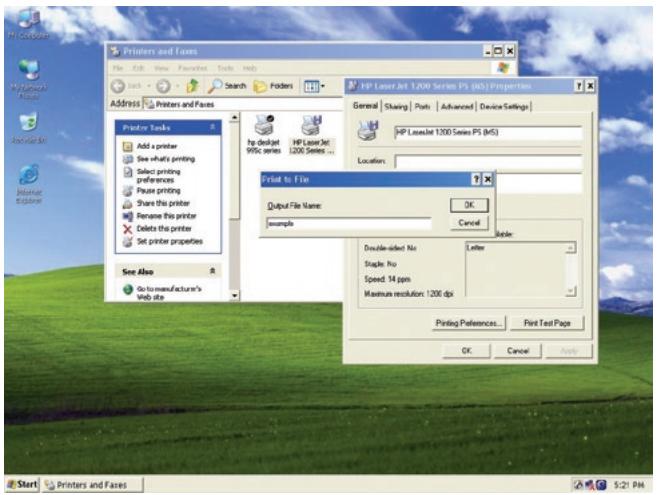Screen dimensions: 657x495
Task: Click the Folders toolbar button
Action: click(x=273, y=86)
